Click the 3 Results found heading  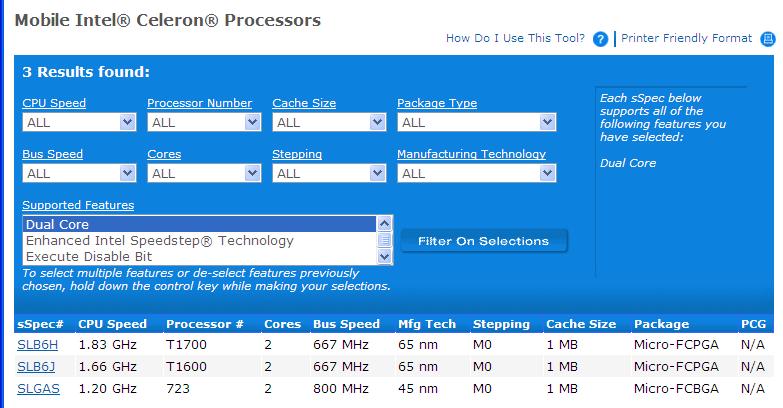[86, 72]
